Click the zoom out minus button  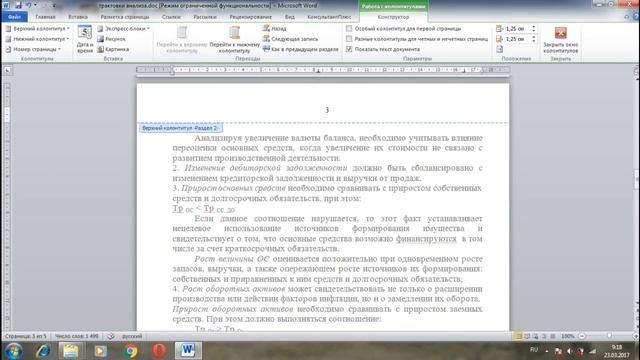pyautogui.click(x=582, y=336)
